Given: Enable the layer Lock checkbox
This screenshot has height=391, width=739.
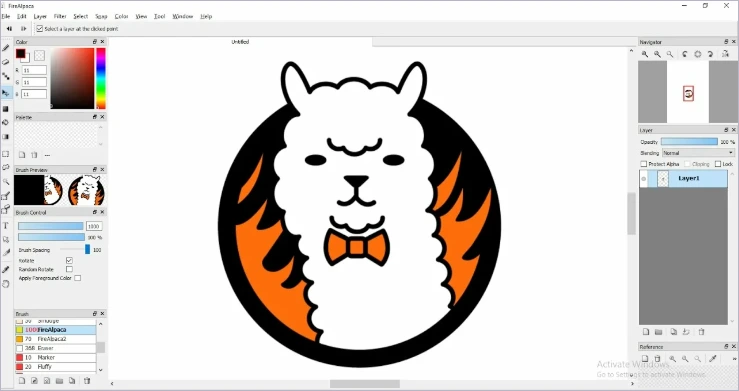Looking at the screenshot, I should pyautogui.click(x=718, y=164).
